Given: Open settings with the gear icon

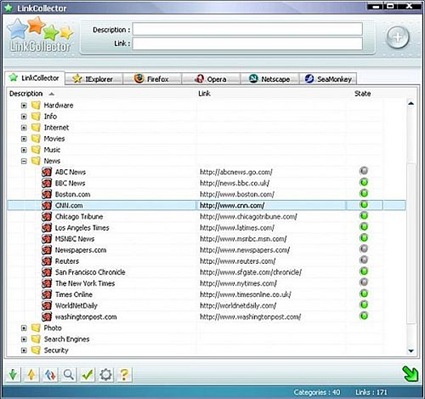Looking at the screenshot, I should pyautogui.click(x=106, y=375).
